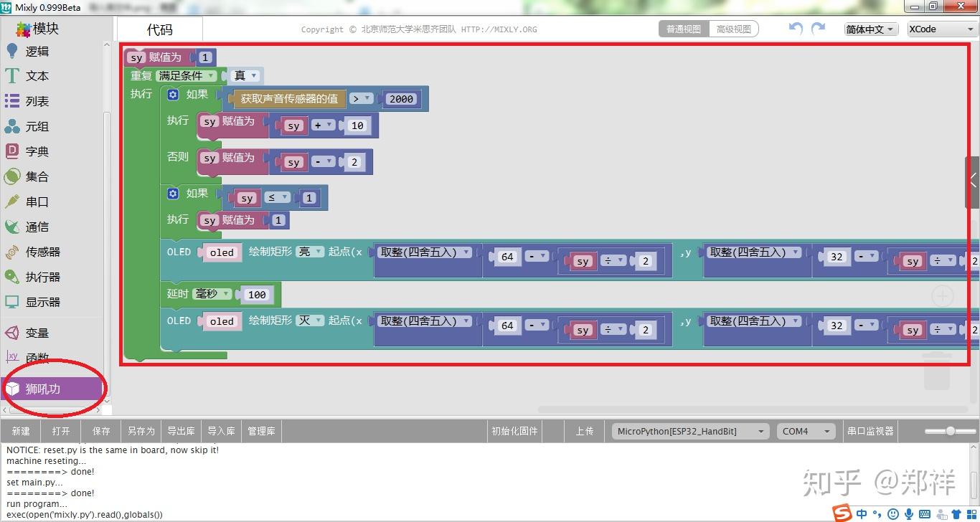Click the microphone icon in the IME bar

tap(909, 514)
